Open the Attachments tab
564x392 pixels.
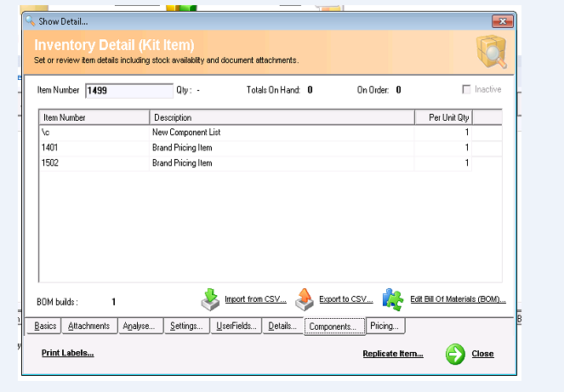tap(89, 326)
